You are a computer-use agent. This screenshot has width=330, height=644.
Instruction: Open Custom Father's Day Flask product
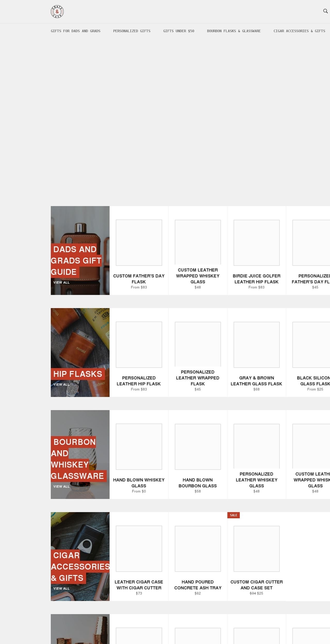point(139,279)
